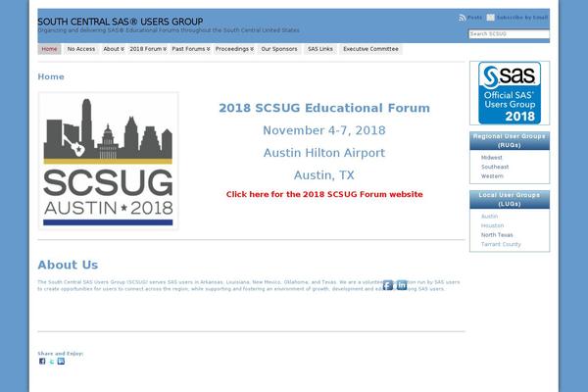This screenshot has height=392, width=588.
Task: Click the SCSUG Austin 2018 logo image
Action: 108,161
